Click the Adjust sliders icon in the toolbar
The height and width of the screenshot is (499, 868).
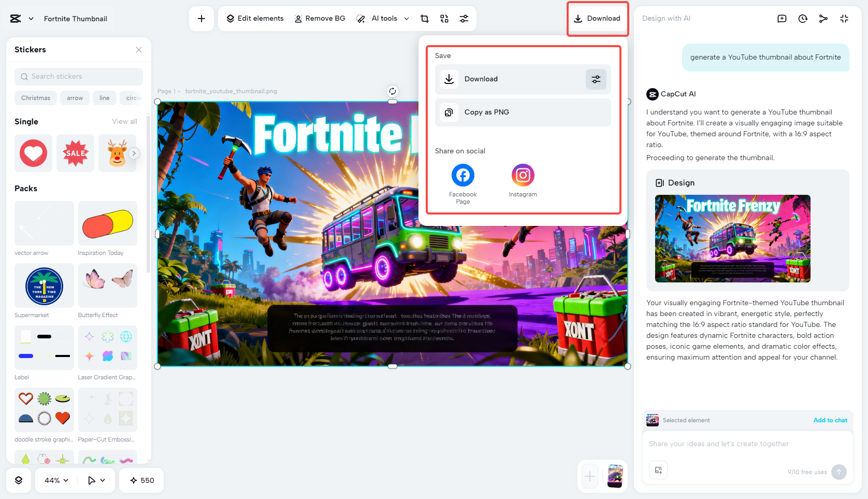pyautogui.click(x=464, y=18)
